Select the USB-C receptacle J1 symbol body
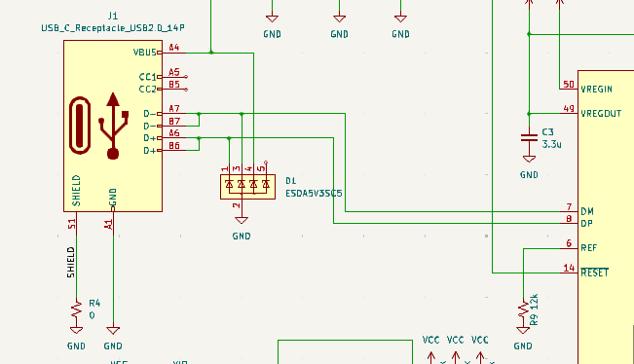The height and width of the screenshot is (364, 634). pos(113,126)
